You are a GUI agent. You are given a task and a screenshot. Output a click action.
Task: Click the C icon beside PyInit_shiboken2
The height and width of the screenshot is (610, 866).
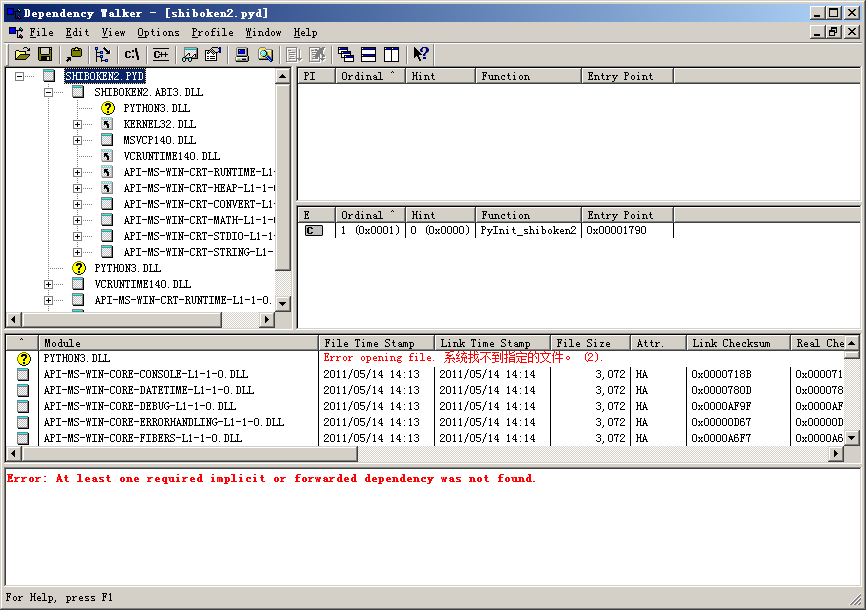[313, 230]
